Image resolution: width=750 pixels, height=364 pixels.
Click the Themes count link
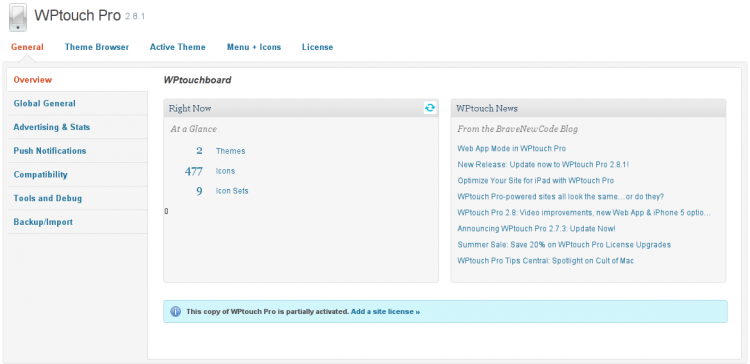pyautogui.click(x=231, y=151)
